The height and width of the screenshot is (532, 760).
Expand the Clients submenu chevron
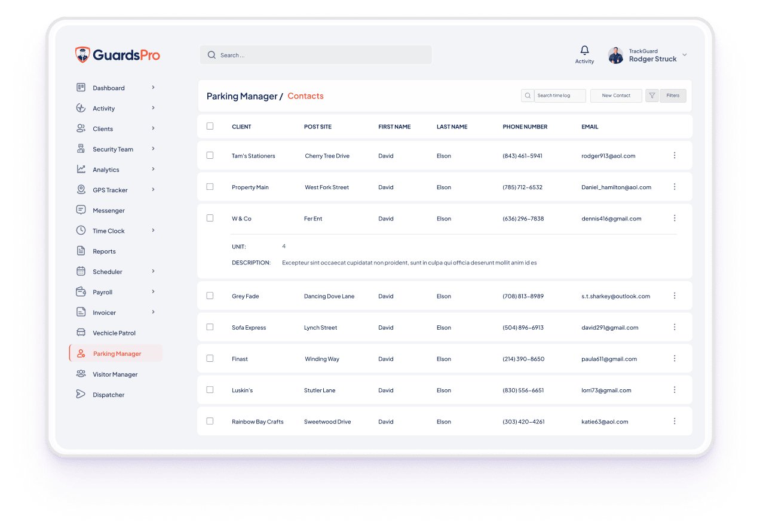point(153,128)
